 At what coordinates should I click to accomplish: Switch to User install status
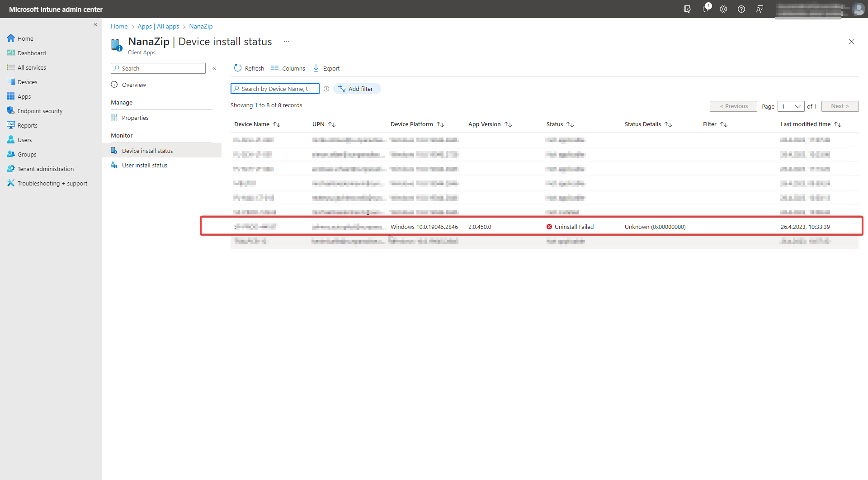[x=145, y=165]
